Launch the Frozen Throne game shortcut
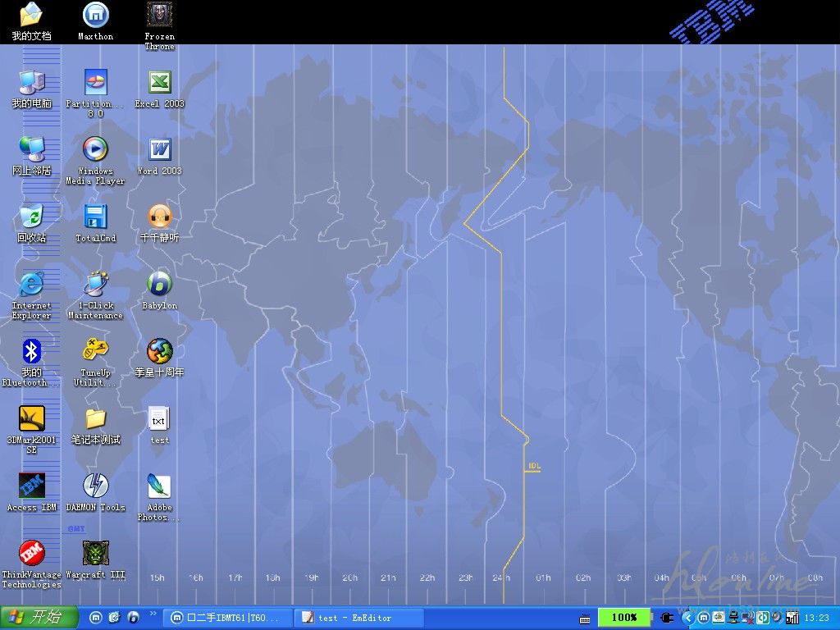The image size is (840, 630). [159, 15]
